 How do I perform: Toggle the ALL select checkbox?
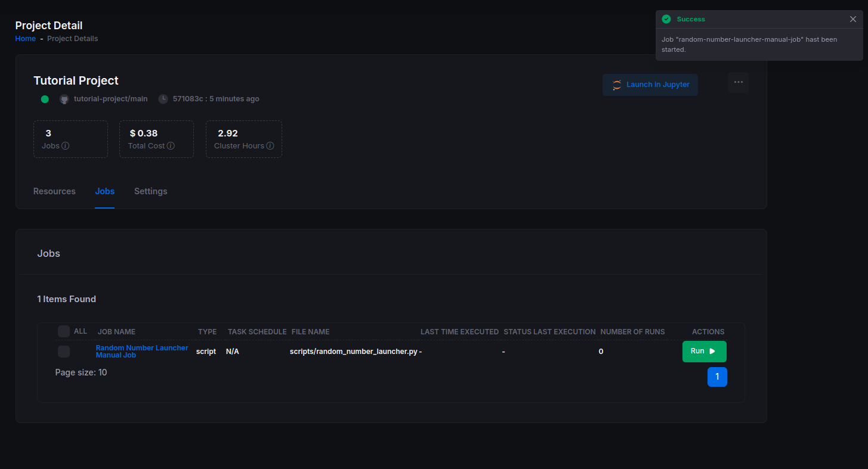[x=64, y=331]
